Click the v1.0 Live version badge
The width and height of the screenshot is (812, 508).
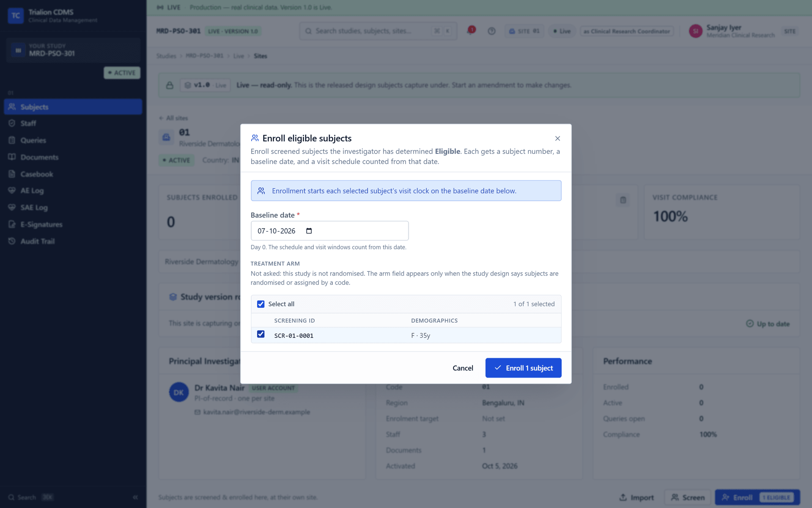click(205, 85)
